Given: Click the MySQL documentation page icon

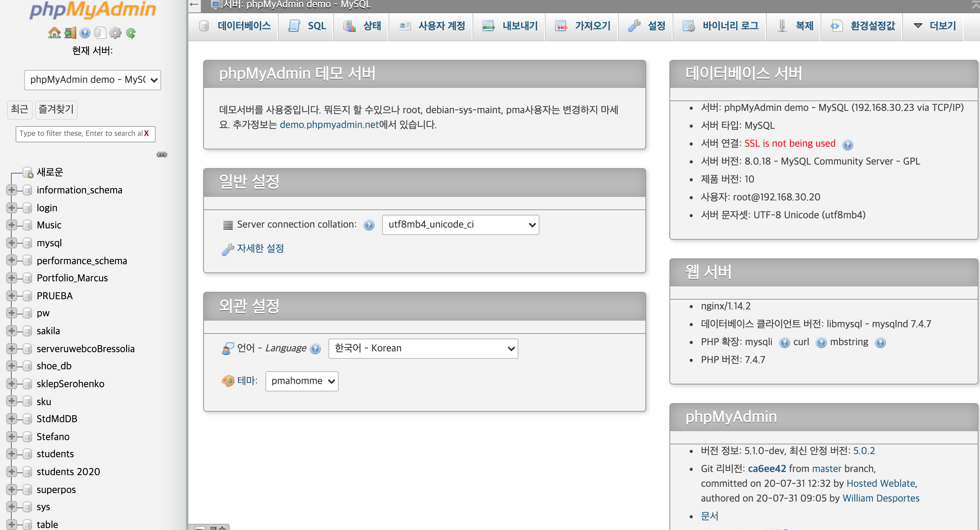Looking at the screenshot, I should click(x=100, y=33).
